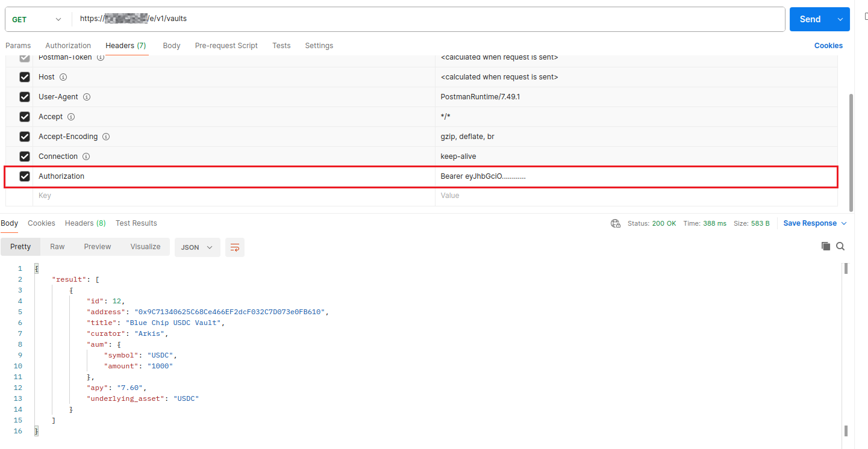Disable the Accept header checkbox
The width and height of the screenshot is (868, 449).
(25, 117)
